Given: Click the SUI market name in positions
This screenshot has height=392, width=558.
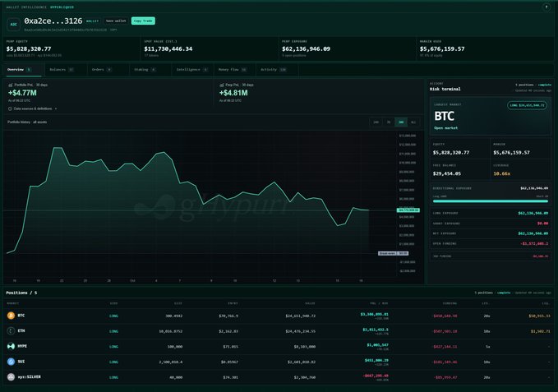Looking at the screenshot, I should (21, 362).
